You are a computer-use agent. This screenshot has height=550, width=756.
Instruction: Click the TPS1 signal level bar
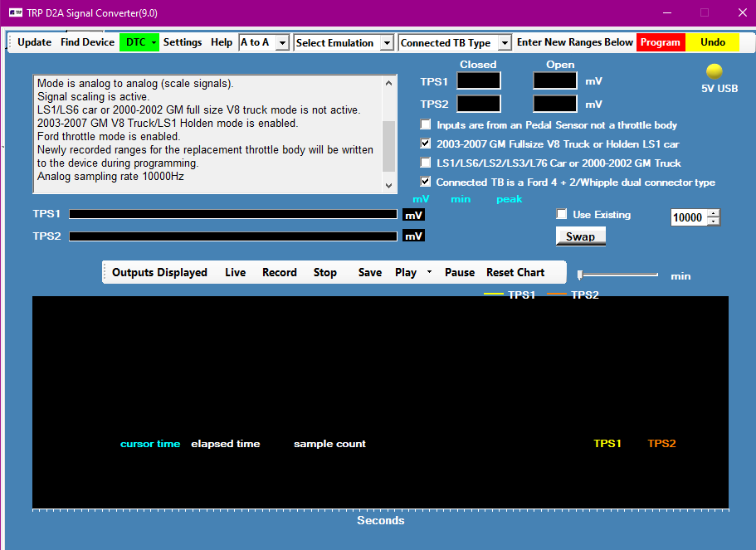pos(233,214)
